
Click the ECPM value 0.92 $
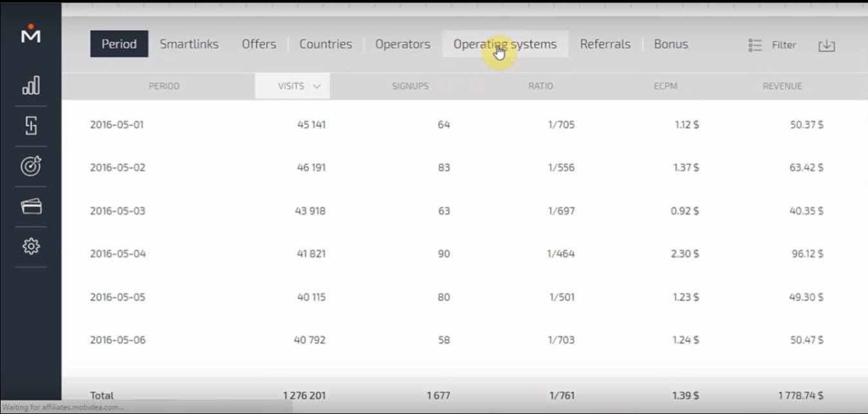(685, 211)
